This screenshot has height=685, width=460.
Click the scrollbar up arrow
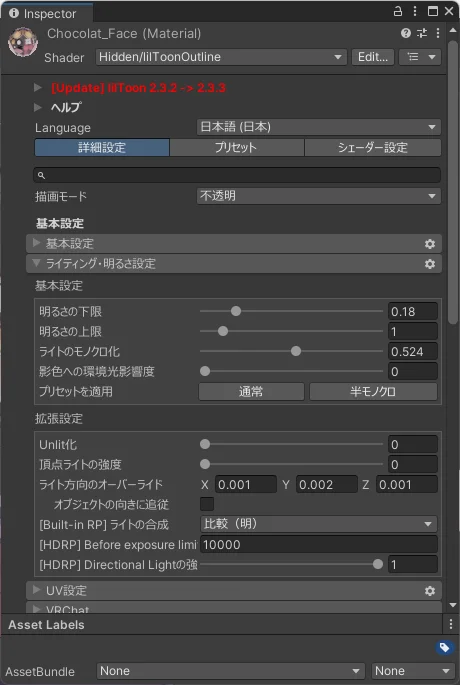[453, 32]
